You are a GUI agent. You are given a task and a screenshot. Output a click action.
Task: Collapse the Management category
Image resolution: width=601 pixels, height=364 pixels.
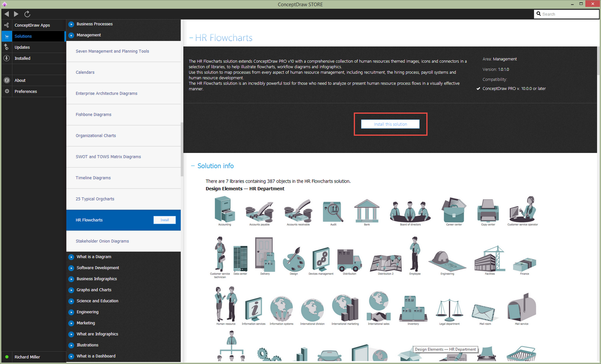coord(71,35)
